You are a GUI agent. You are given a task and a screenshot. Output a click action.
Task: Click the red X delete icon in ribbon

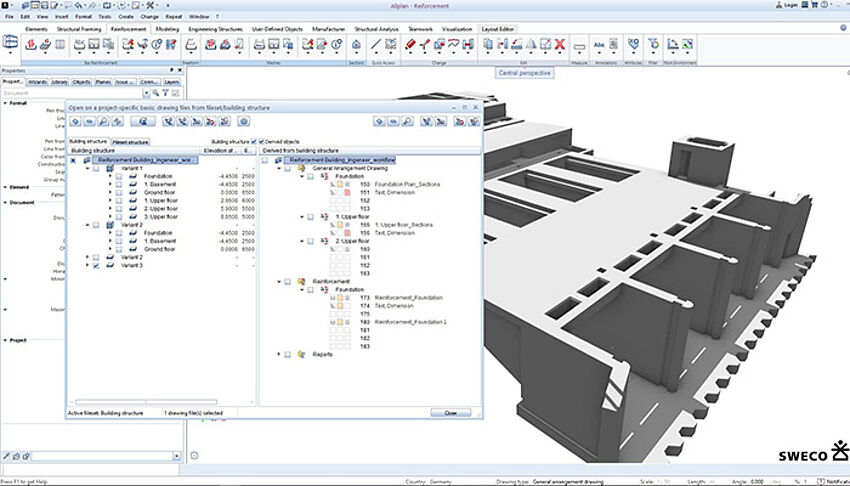[x=560, y=45]
